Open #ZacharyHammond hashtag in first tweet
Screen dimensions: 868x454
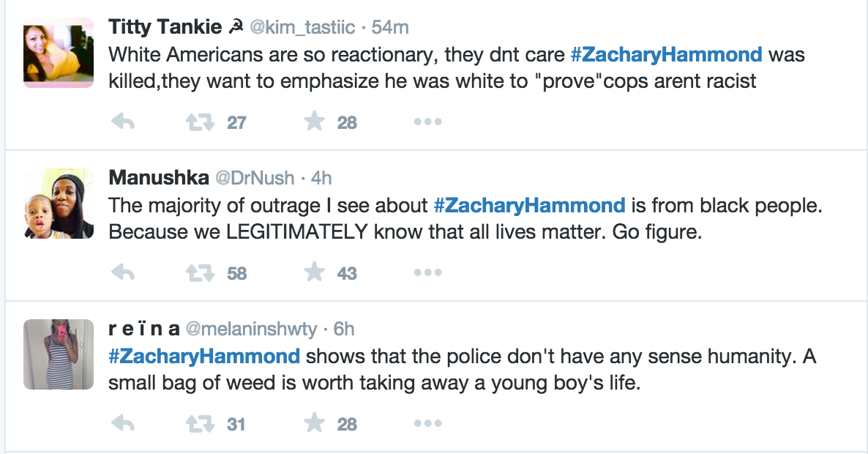666,55
